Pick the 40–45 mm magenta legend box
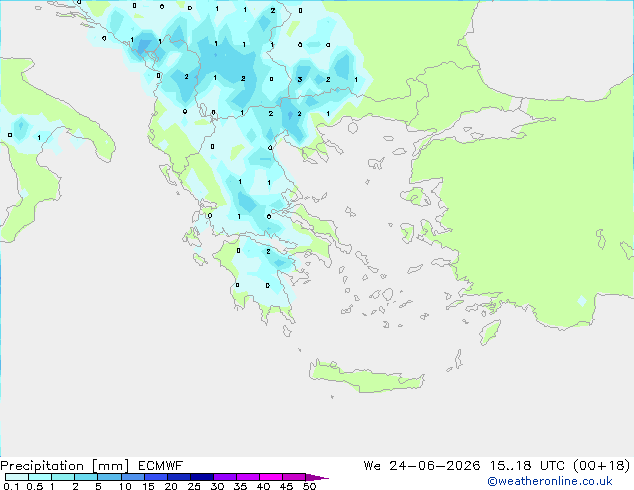Screen dimensions: 634x490 click(x=271, y=477)
